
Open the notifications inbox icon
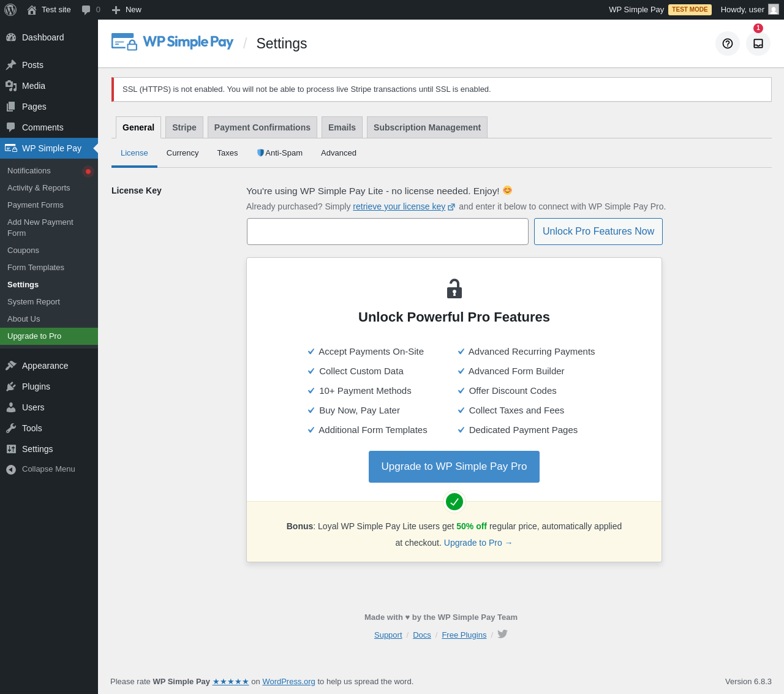coord(758,43)
